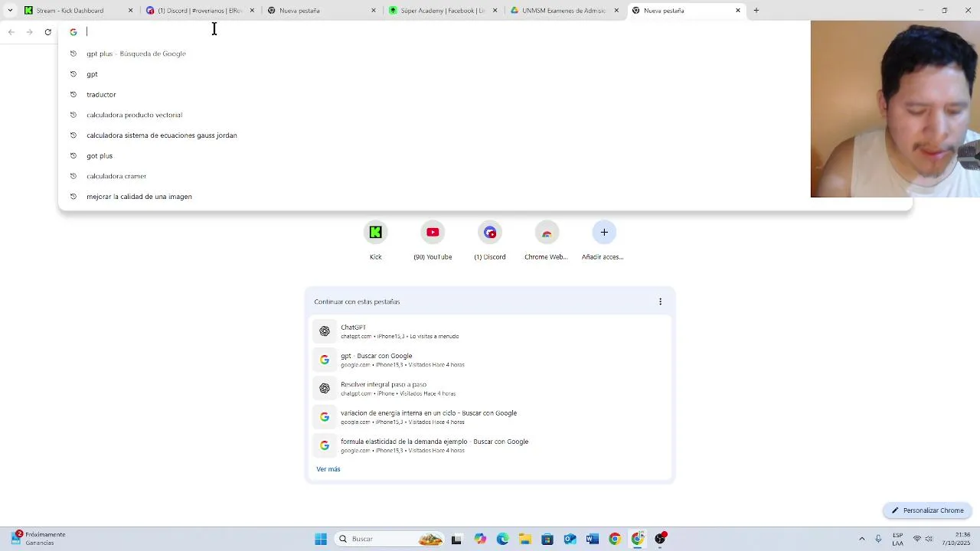Open the OBS taskbar icon
Viewport: 980px width, 551px height.
point(660,539)
